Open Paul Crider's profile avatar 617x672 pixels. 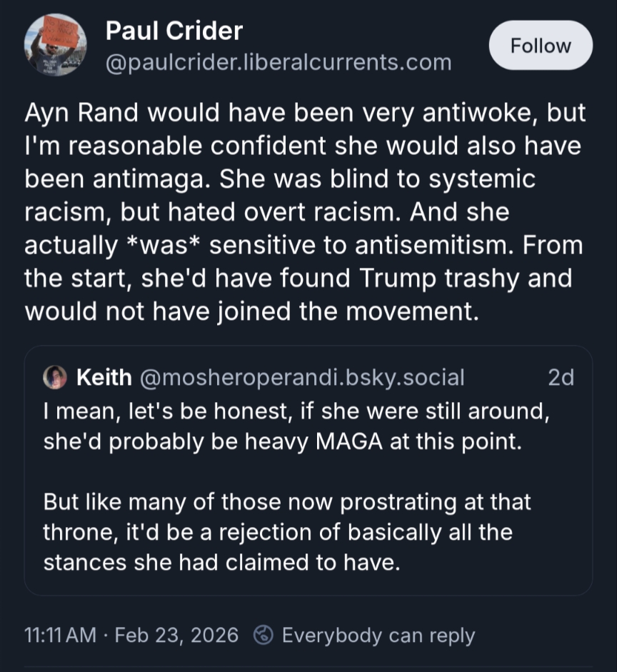coord(56,45)
